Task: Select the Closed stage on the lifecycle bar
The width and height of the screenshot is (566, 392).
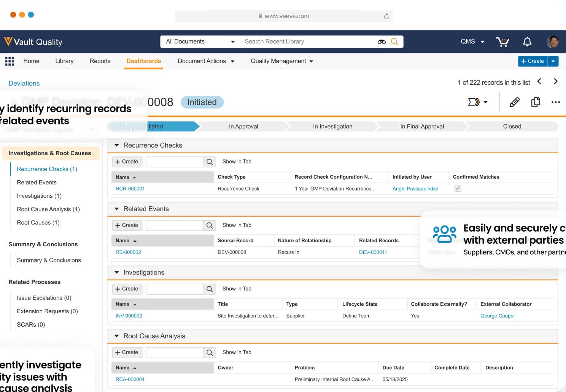Action: pos(512,126)
